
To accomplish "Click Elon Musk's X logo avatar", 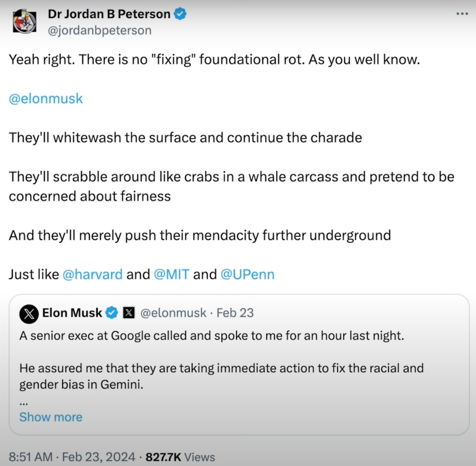I will click(29, 314).
